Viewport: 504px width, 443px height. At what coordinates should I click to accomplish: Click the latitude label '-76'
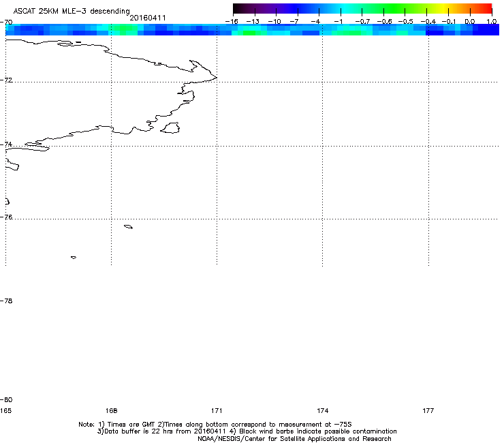[x=6, y=217]
